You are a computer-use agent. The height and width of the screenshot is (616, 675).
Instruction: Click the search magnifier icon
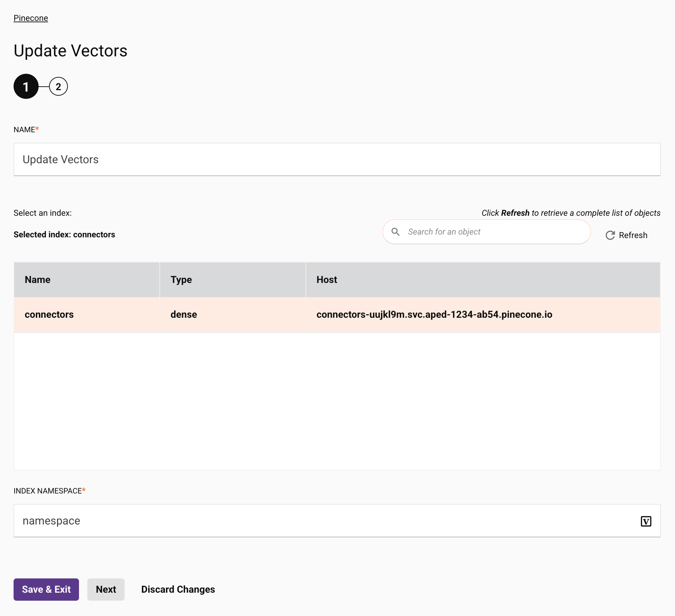coord(396,232)
